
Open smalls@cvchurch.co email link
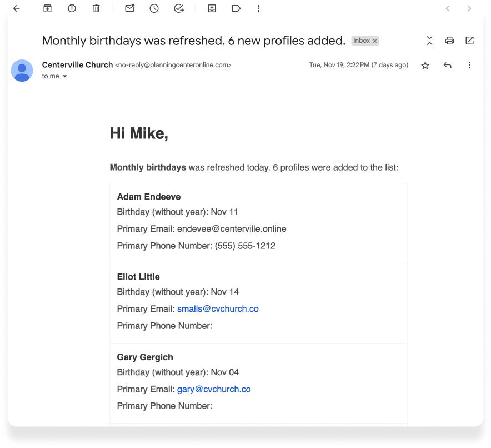click(x=218, y=309)
